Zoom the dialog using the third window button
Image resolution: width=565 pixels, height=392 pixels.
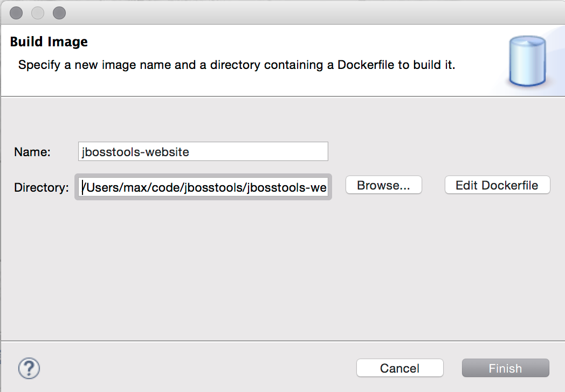(x=59, y=13)
